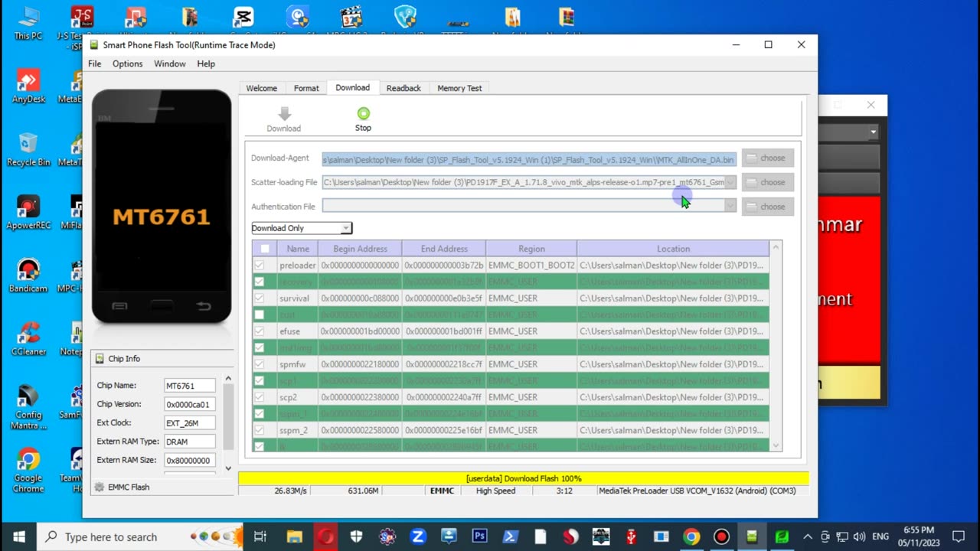Click the partition table vertical scrollbar

click(776, 346)
